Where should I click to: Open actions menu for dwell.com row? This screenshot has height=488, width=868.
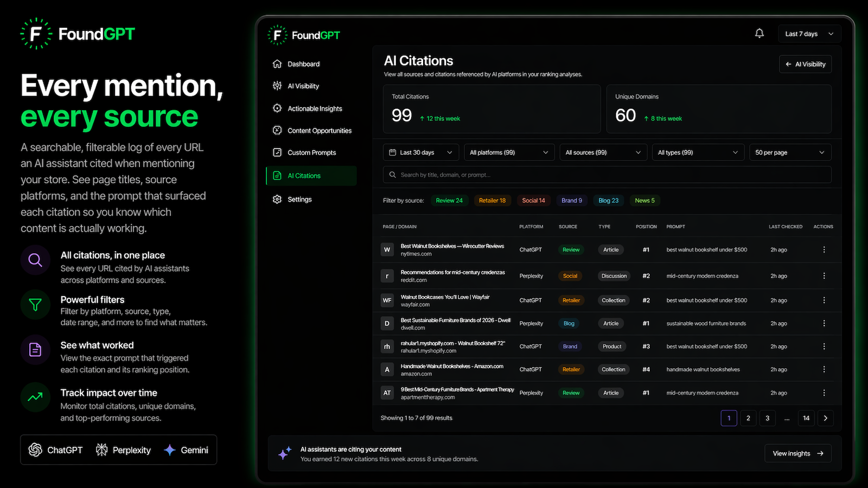[x=824, y=323]
